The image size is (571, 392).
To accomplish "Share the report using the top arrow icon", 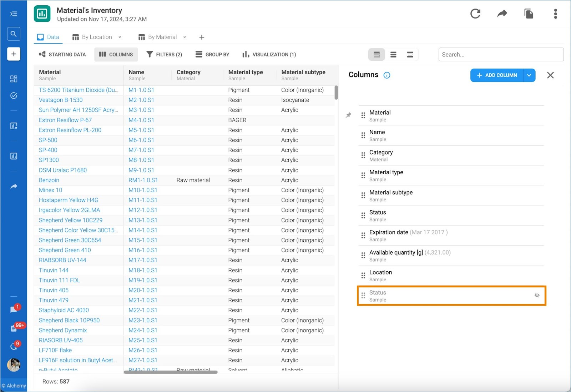I will [502, 14].
